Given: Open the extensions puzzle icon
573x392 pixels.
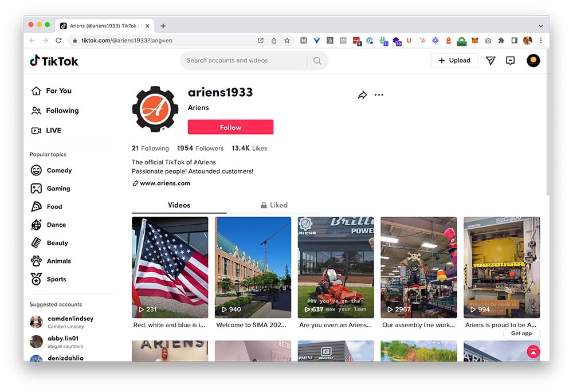Looking at the screenshot, I should [501, 41].
